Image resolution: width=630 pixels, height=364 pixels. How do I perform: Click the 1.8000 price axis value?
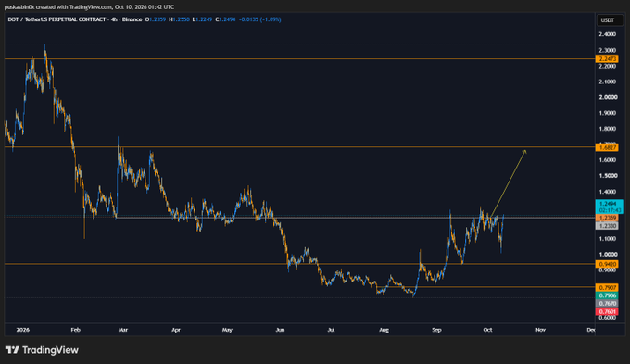click(x=607, y=129)
